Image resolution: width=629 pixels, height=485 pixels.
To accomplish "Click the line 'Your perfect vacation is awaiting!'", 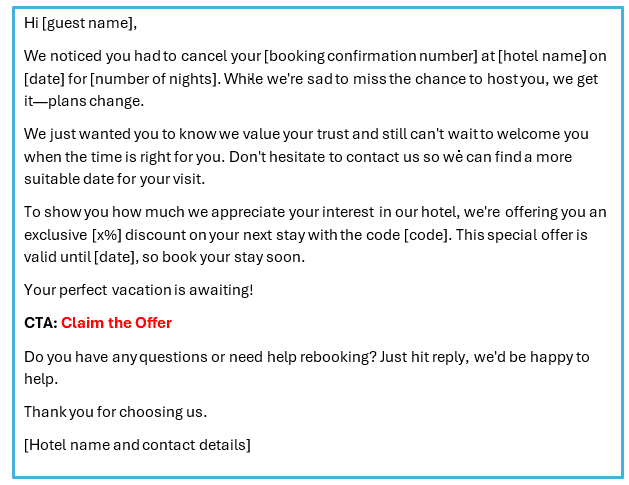I will tap(138, 290).
